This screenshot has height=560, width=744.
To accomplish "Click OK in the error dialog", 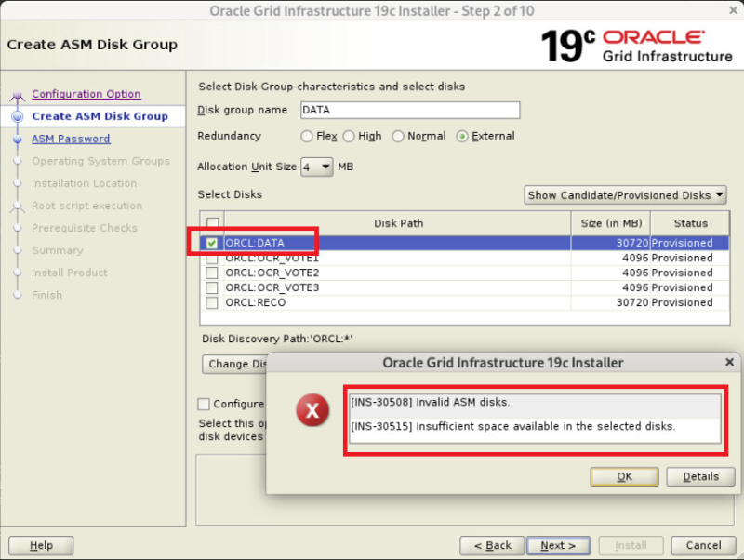I will 624,476.
